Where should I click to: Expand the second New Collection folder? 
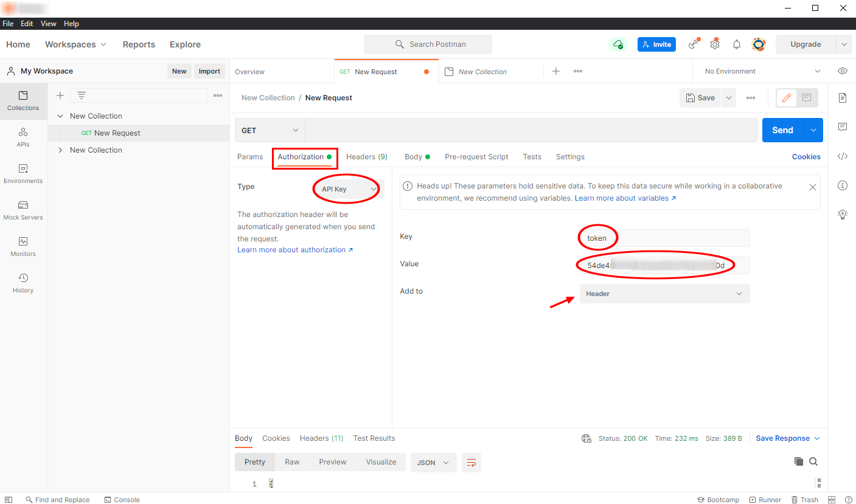tap(60, 150)
